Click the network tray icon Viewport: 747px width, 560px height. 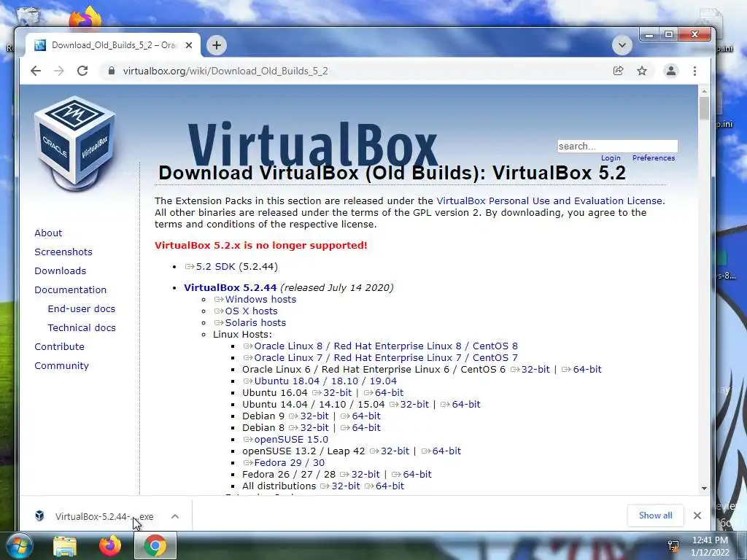pos(673,547)
